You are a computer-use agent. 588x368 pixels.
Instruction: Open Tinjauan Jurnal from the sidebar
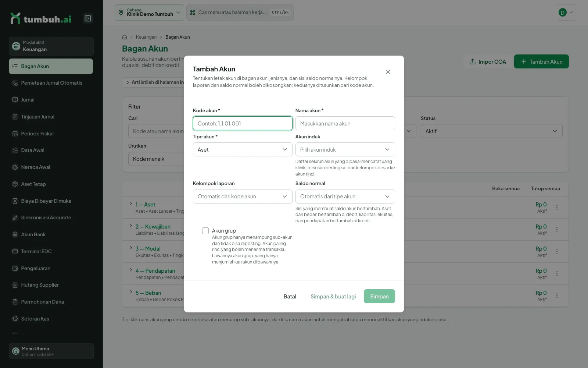coord(51,117)
